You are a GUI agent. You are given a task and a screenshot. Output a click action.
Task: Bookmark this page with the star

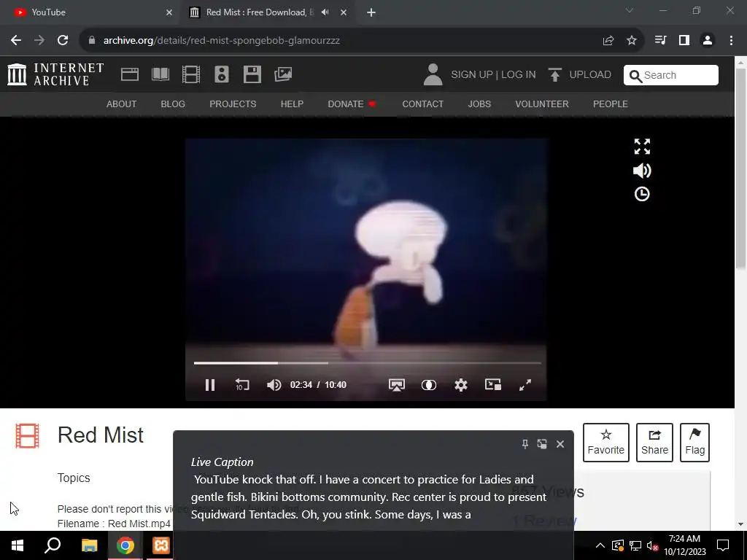coord(632,41)
